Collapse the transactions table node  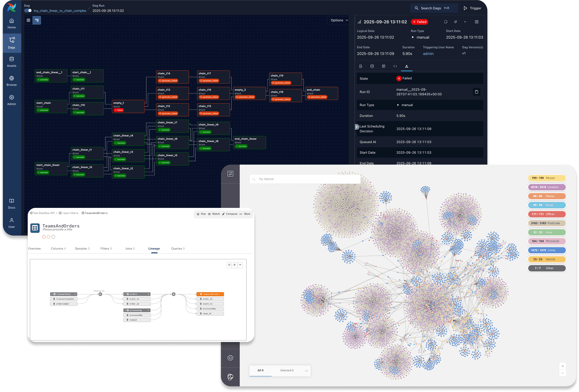(75, 294)
